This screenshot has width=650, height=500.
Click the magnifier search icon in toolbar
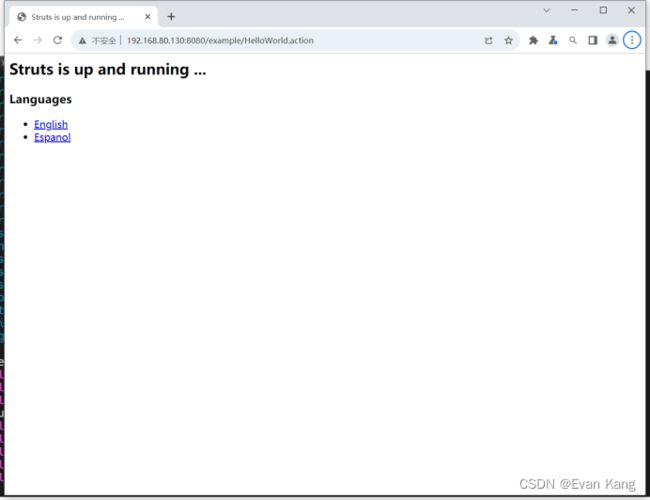573,40
